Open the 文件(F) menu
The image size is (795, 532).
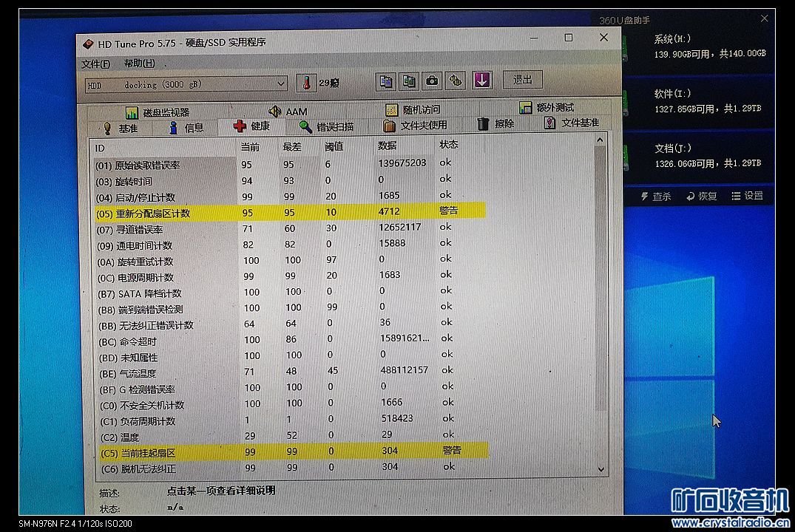(x=96, y=64)
